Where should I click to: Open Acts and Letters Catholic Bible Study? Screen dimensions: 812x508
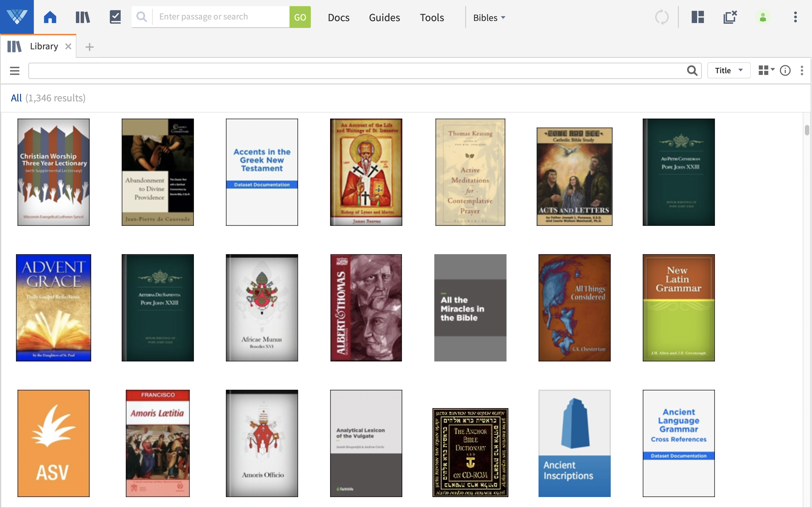click(575, 176)
